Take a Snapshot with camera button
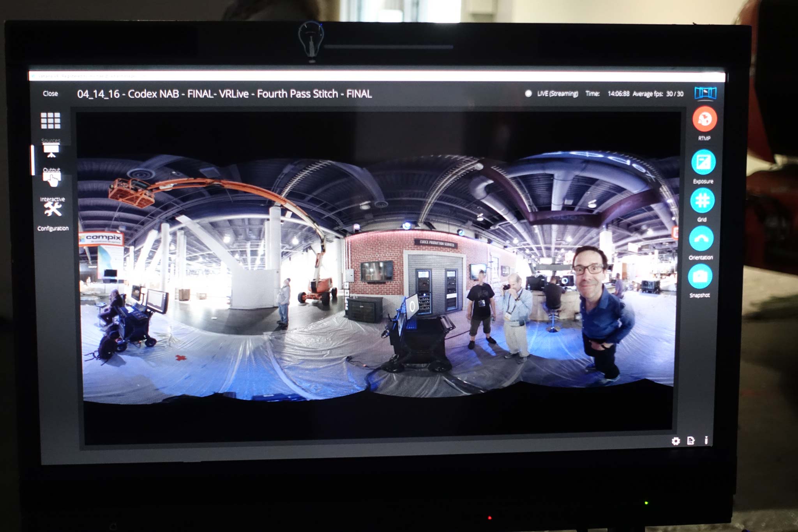This screenshot has width=798, height=532. (x=700, y=276)
